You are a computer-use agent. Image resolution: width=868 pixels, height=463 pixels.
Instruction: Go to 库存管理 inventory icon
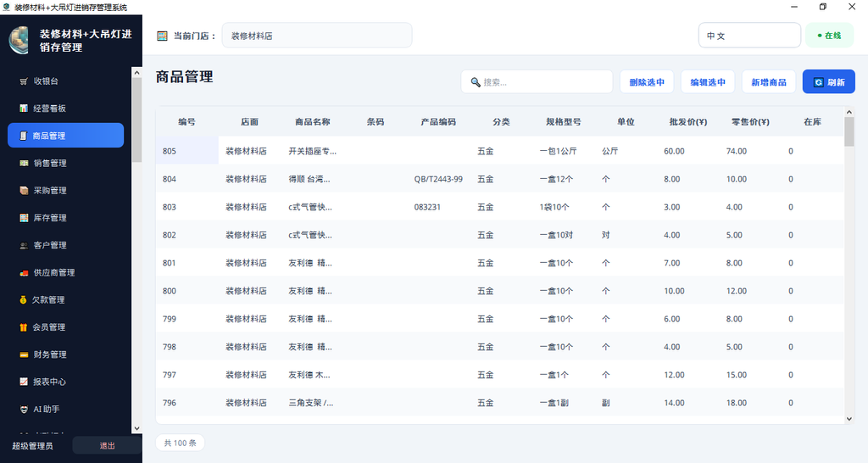24,218
